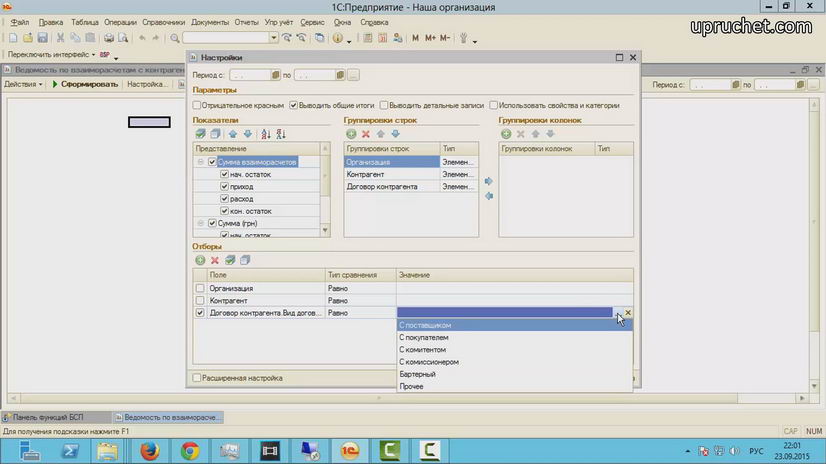Image resolution: width=826 pixels, height=464 pixels.
Task: Clear the filter value with small X
Action: tap(628, 312)
